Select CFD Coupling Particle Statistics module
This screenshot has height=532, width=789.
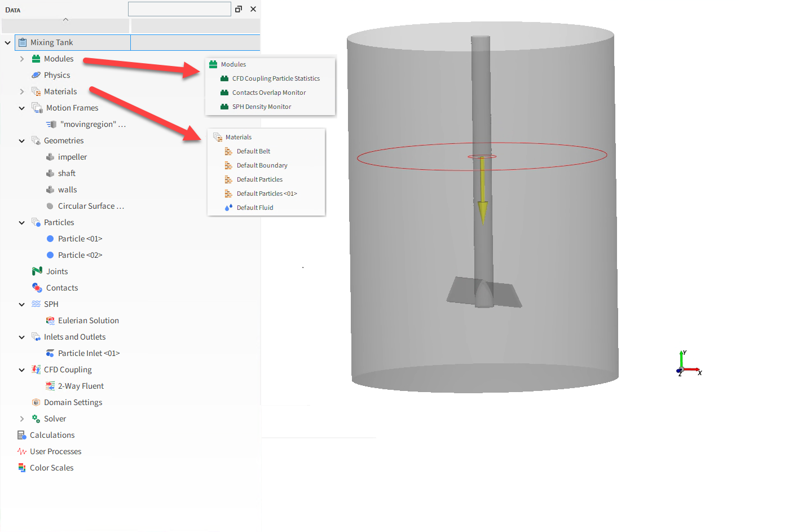tap(276, 78)
